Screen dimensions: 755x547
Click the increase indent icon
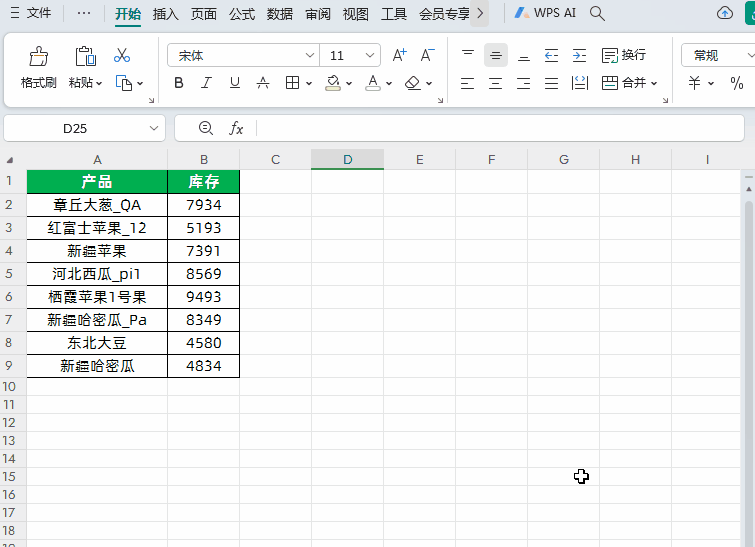click(579, 55)
